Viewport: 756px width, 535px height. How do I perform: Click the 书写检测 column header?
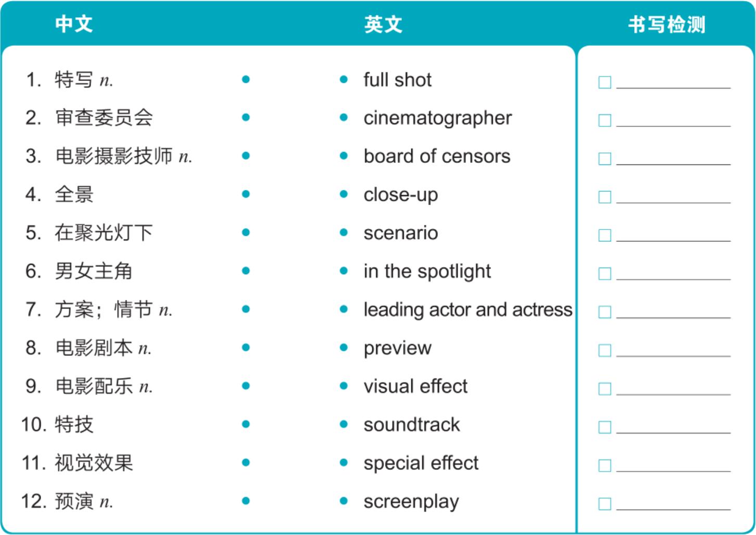pyautogui.click(x=666, y=24)
